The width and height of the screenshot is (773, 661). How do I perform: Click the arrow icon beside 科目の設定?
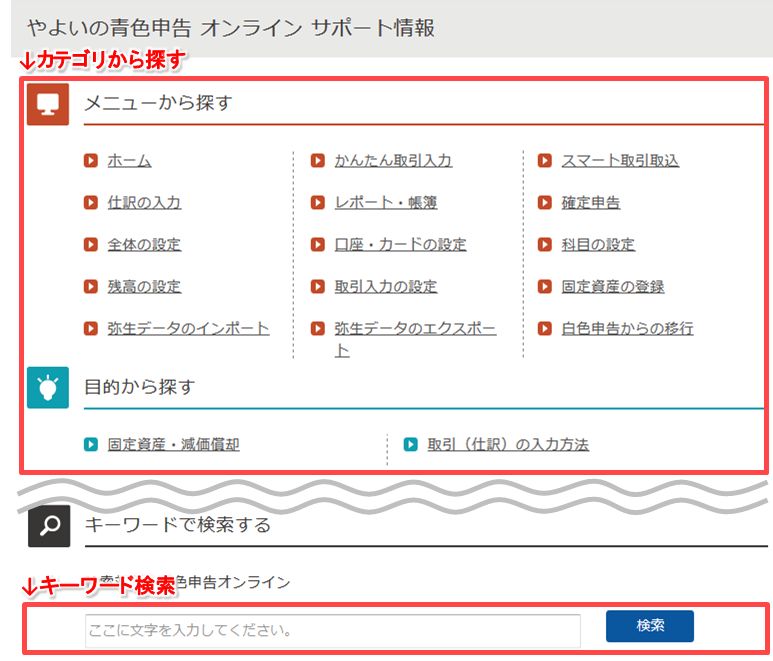tap(545, 244)
